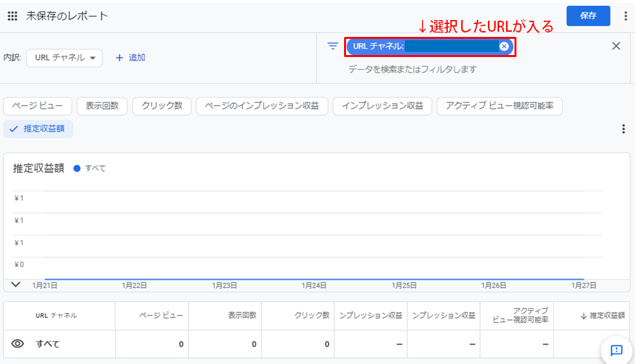
Task: Open the feedback chat bubble button
Action: 616,350
